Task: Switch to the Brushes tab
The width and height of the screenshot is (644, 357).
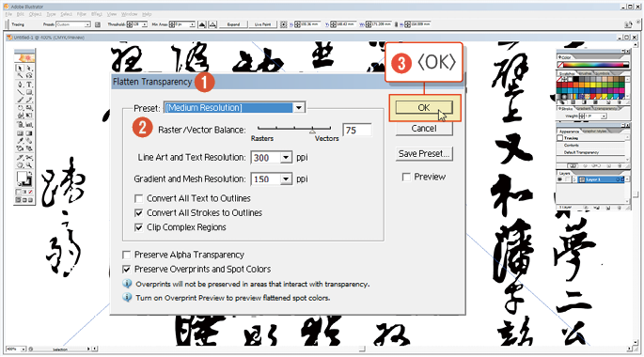Action: click(x=585, y=73)
